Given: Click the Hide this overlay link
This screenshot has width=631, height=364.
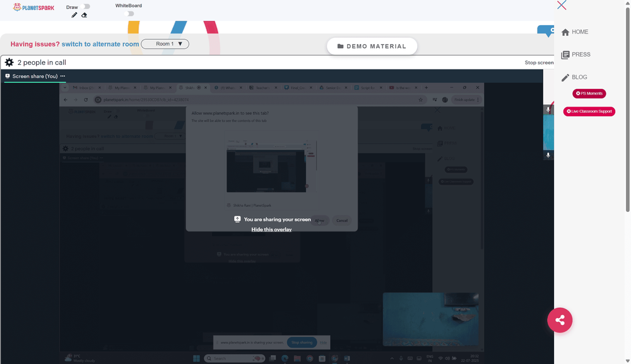Looking at the screenshot, I should coord(271,229).
